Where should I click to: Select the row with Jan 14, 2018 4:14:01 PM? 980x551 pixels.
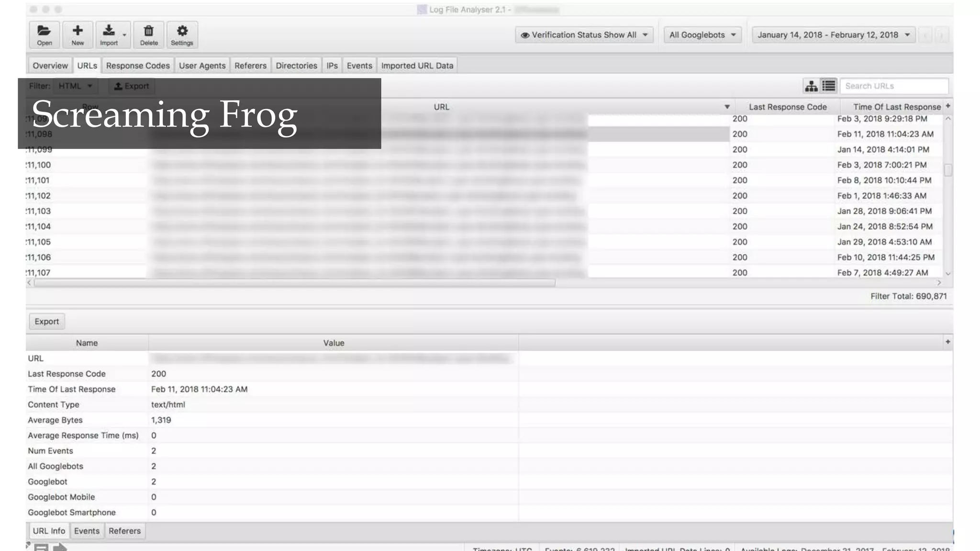coord(484,149)
